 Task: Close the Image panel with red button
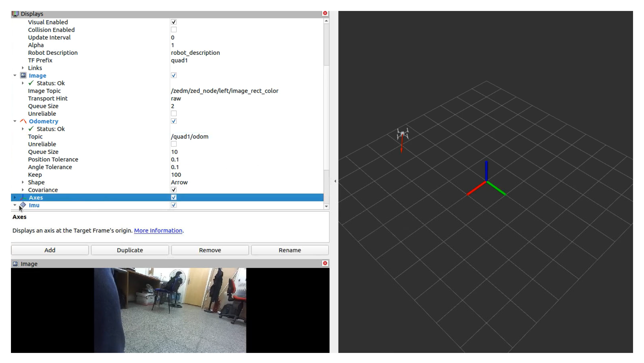325,263
